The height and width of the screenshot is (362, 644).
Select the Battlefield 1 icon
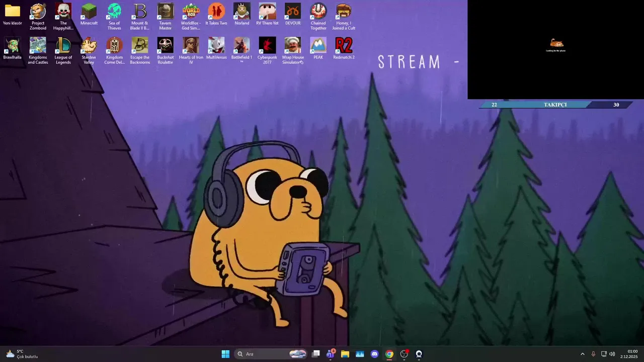pyautogui.click(x=242, y=51)
